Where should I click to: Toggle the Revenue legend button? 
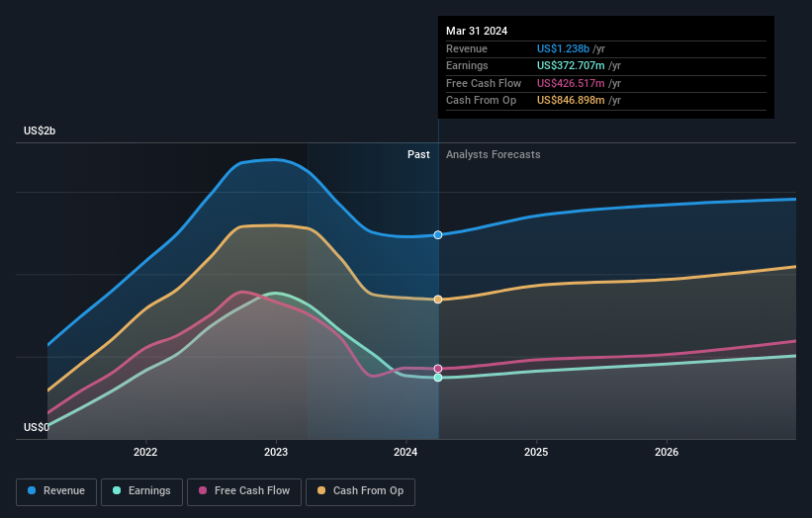[x=56, y=491]
